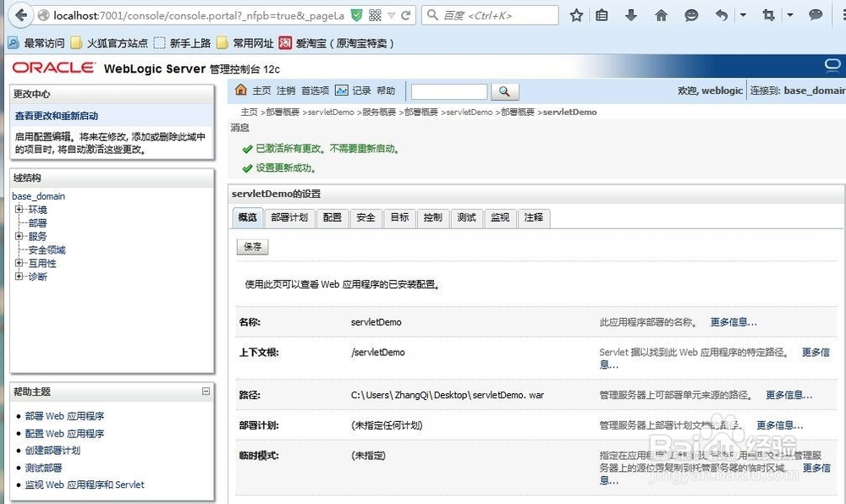Click the crop screenshot tool icon
Image resolution: width=846 pixels, height=504 pixels.
point(769,15)
